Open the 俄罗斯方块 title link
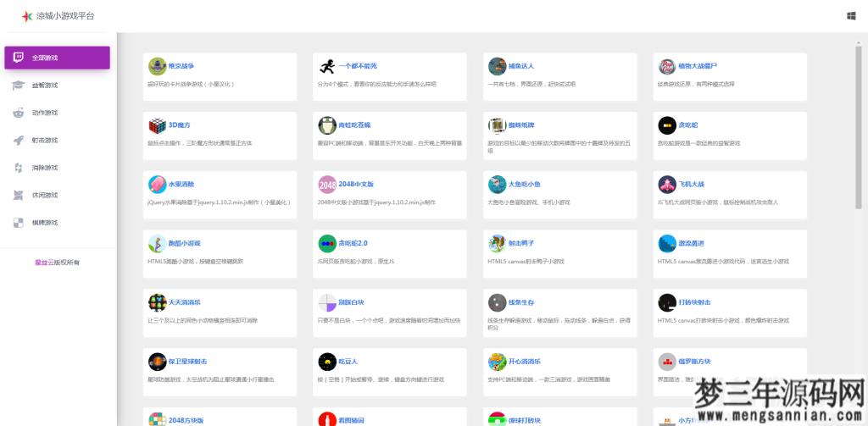The height and width of the screenshot is (426, 868). point(695,362)
